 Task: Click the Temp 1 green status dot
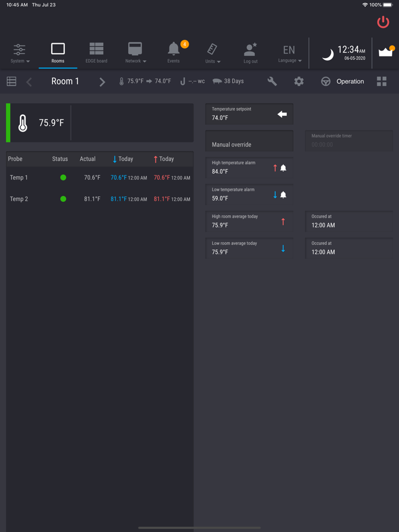point(63,178)
